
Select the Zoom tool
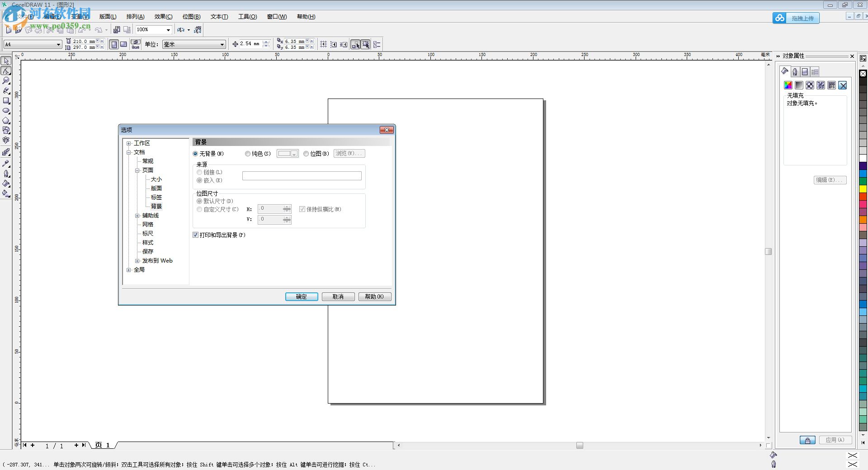point(6,80)
